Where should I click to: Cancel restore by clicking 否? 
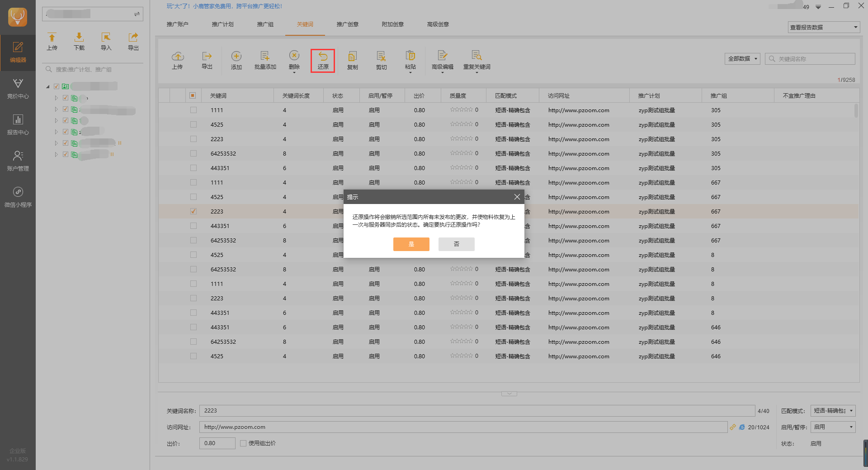[456, 244]
